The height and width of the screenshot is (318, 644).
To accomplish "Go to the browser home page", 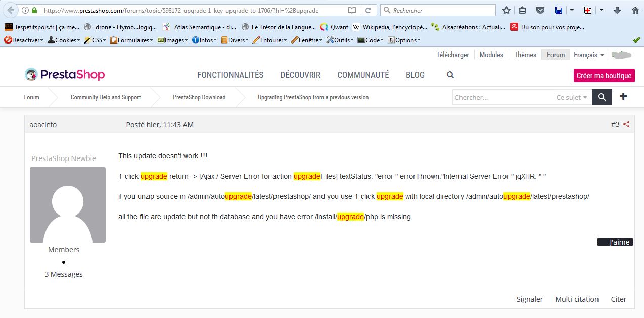I will point(635,10).
